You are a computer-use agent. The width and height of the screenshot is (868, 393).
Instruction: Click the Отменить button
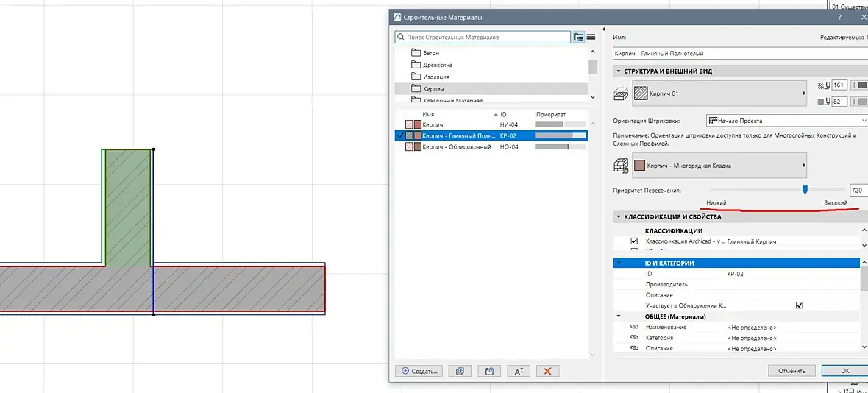pos(791,371)
